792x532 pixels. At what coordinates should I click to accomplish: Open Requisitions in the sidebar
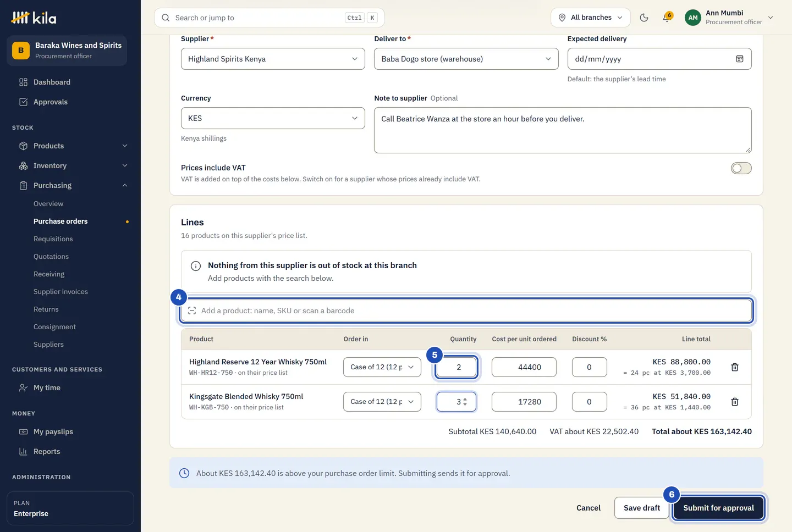53,239
